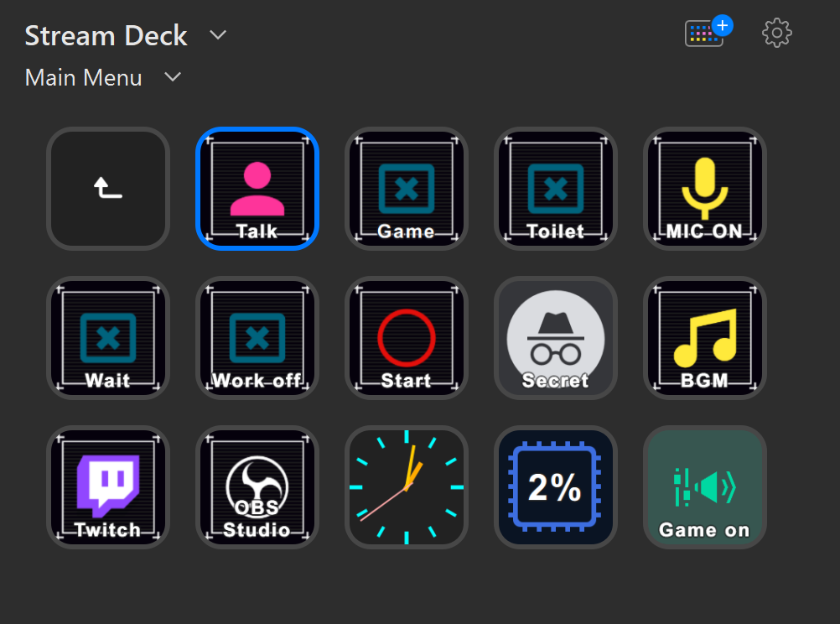840x624 pixels.
Task: Click the back arrow key
Action: [108, 189]
